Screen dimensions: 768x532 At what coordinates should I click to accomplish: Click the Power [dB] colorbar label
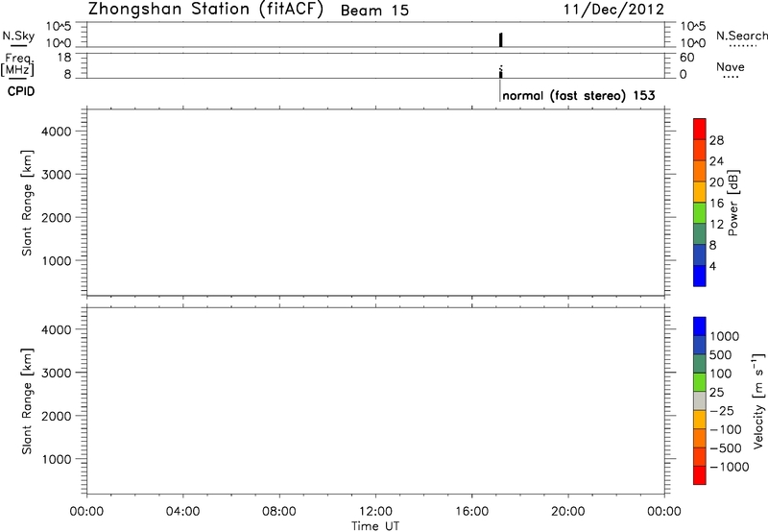(x=732, y=203)
